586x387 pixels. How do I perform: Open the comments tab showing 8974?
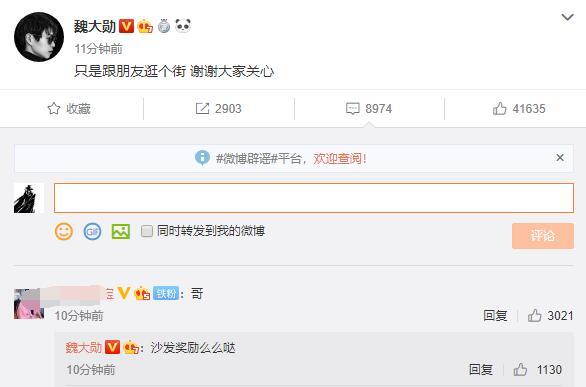pyautogui.click(x=369, y=109)
